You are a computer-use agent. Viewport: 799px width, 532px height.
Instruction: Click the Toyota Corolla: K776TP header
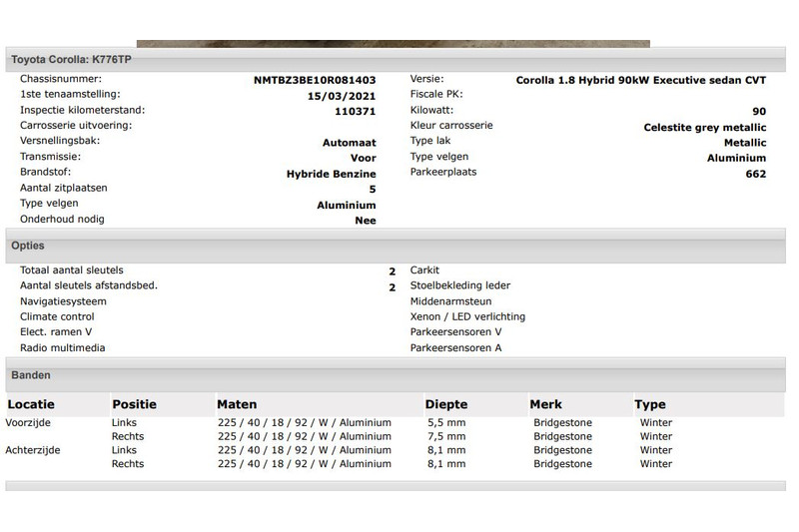click(71, 60)
